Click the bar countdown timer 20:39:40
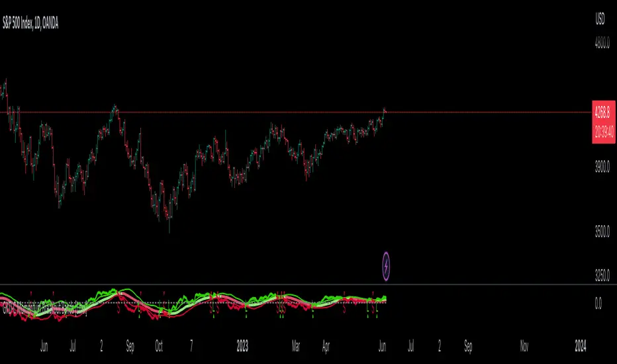 click(604, 132)
